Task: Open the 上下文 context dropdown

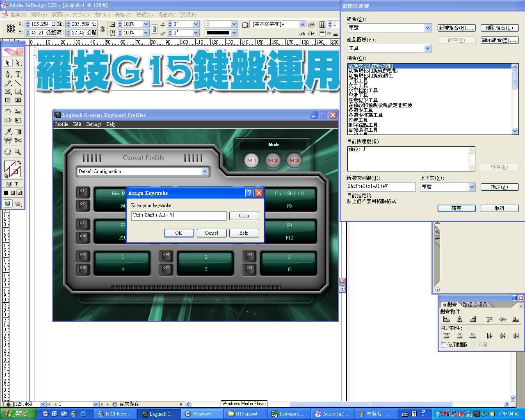Action: [472, 187]
